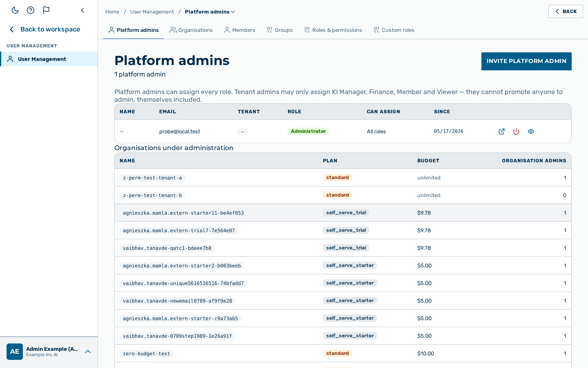588x368 pixels.
Task: Switch to Roles & permissions tab
Action: tap(333, 30)
